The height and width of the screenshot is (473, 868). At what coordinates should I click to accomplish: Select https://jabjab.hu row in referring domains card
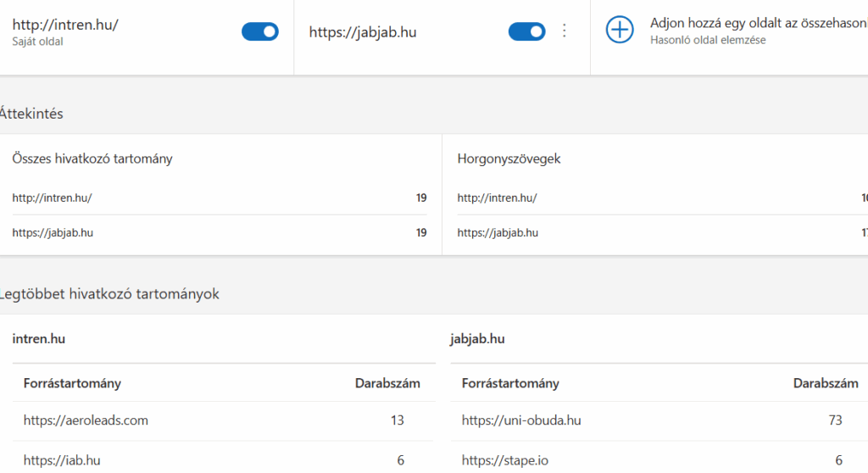tap(220, 232)
